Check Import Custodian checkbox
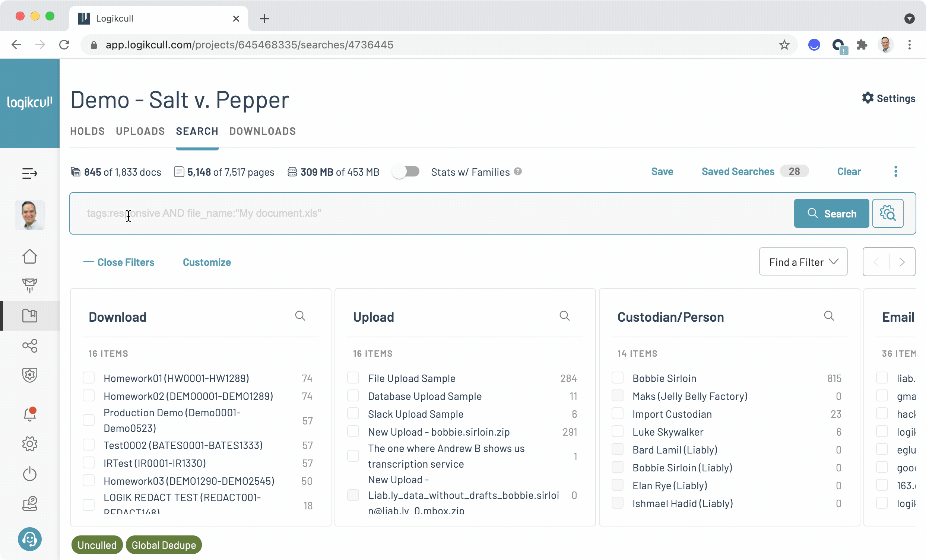Image resolution: width=926 pixels, height=560 pixels. coord(618,414)
